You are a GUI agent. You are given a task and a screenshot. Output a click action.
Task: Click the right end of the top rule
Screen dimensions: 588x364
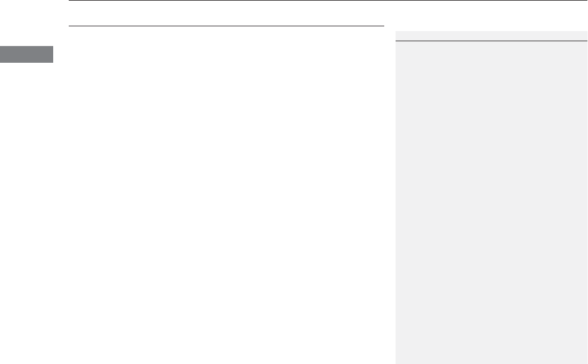(582, 1)
